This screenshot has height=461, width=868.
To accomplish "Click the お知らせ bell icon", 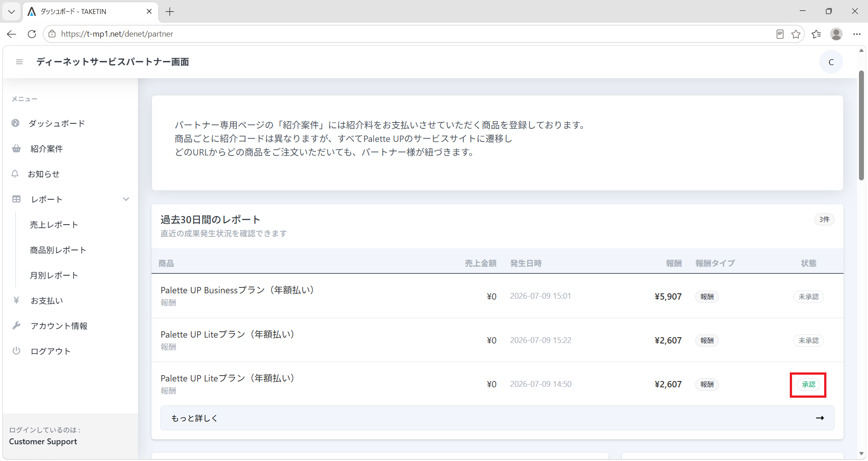I will 15,174.
